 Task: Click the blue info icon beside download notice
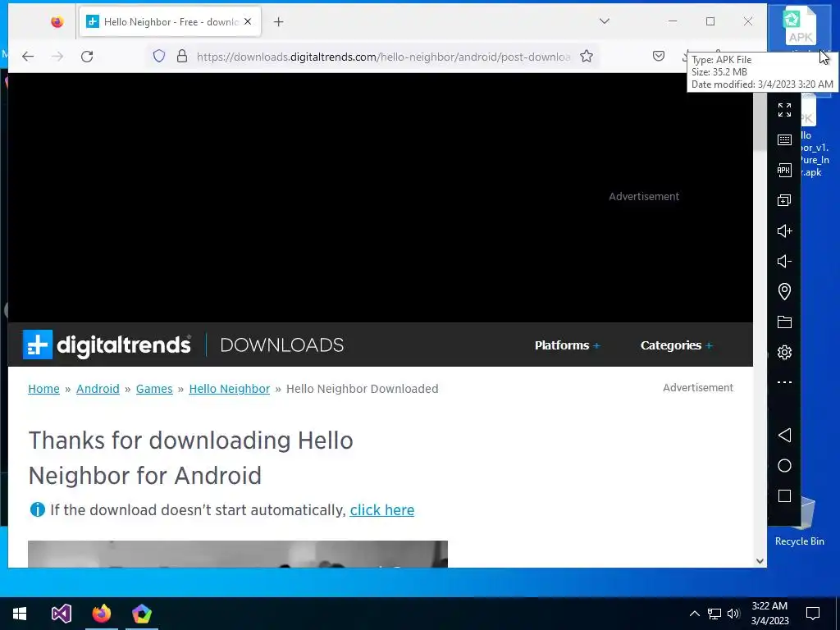tap(38, 509)
